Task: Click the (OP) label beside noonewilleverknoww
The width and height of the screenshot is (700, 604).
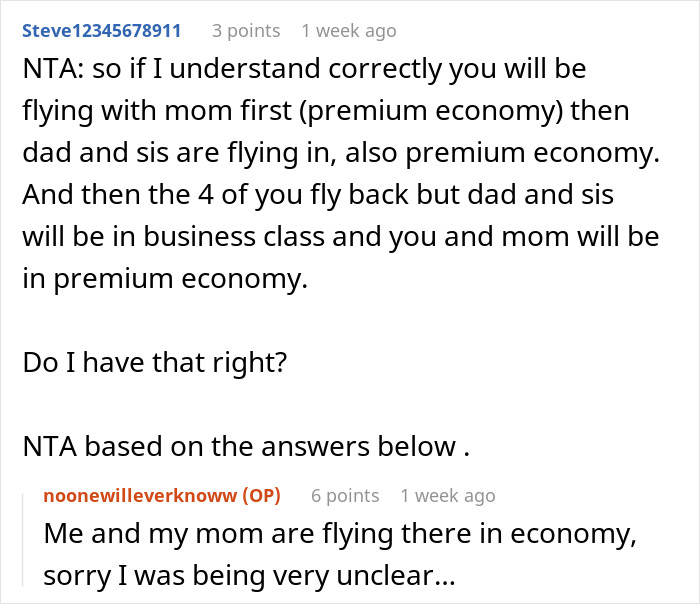Action: [262, 496]
